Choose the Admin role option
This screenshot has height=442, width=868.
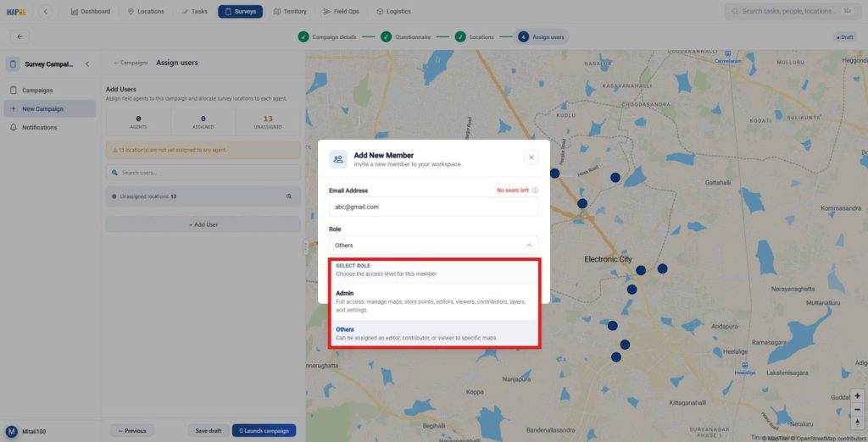[433, 302]
